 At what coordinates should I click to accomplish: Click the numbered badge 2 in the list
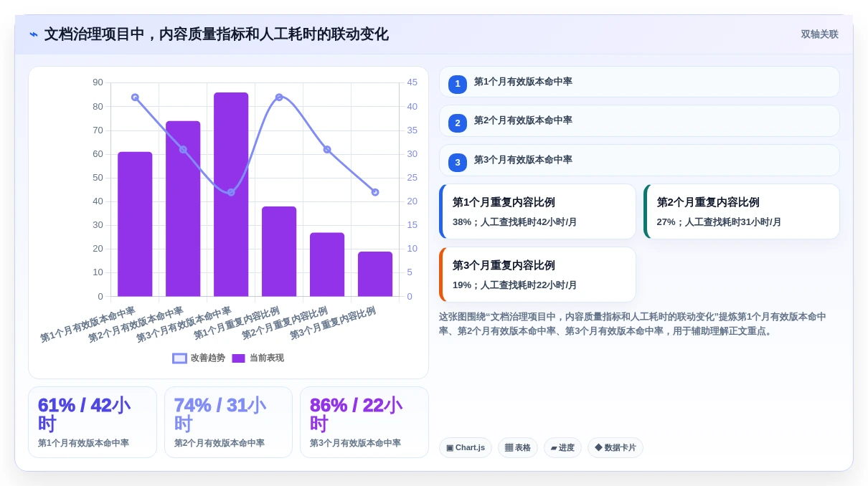pyautogui.click(x=458, y=123)
